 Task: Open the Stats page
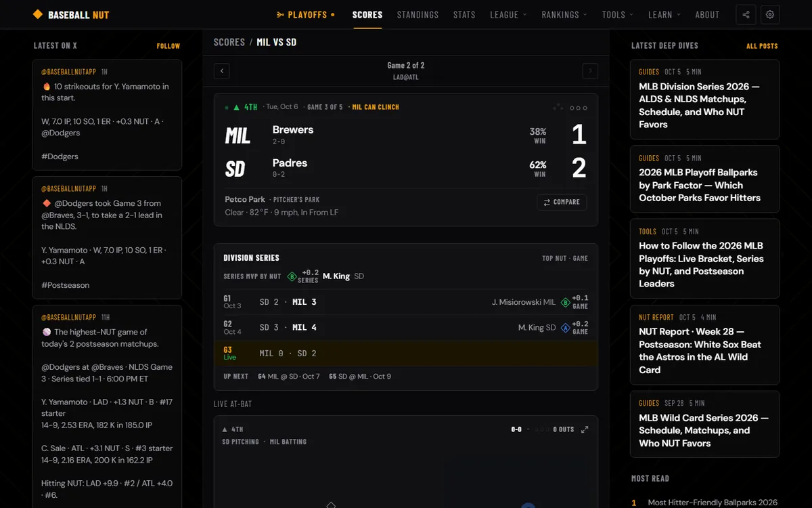point(464,14)
